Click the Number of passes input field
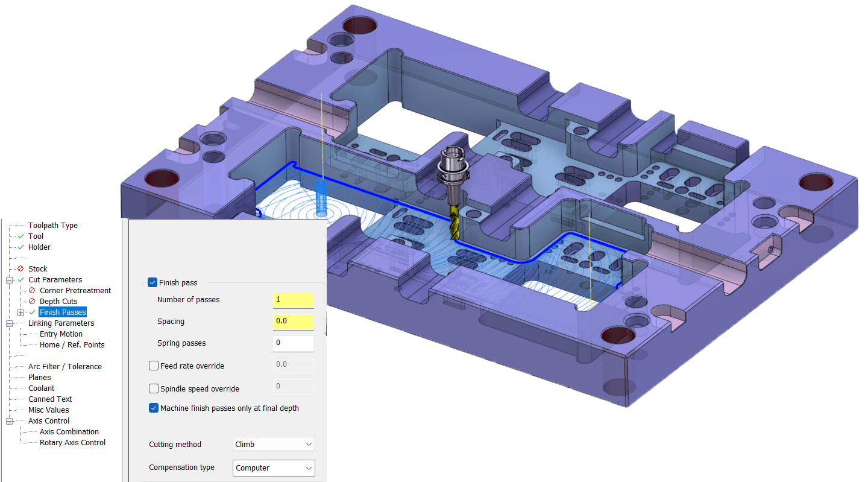 tap(293, 300)
